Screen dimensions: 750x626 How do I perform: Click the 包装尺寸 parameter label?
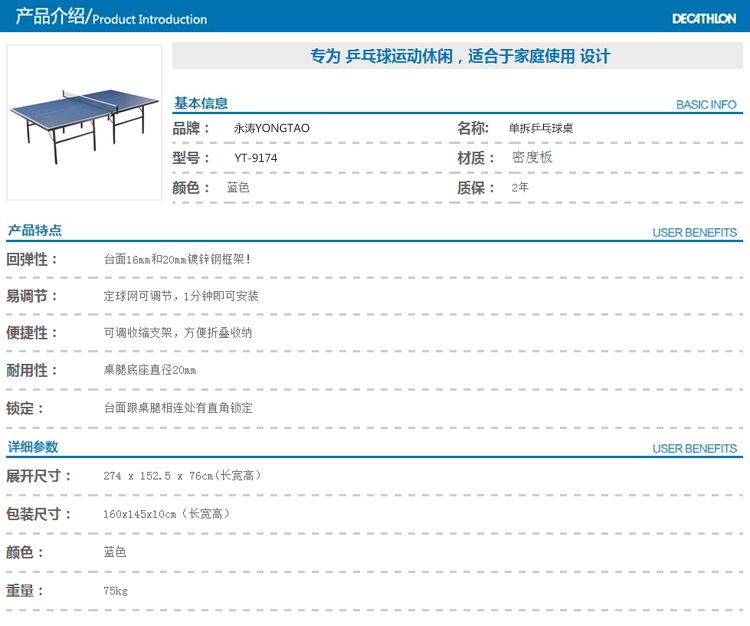tap(39, 514)
